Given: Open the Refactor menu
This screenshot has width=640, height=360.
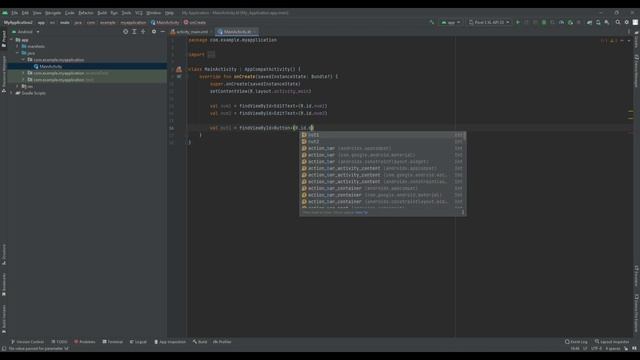Looking at the screenshot, I should pos(86,13).
